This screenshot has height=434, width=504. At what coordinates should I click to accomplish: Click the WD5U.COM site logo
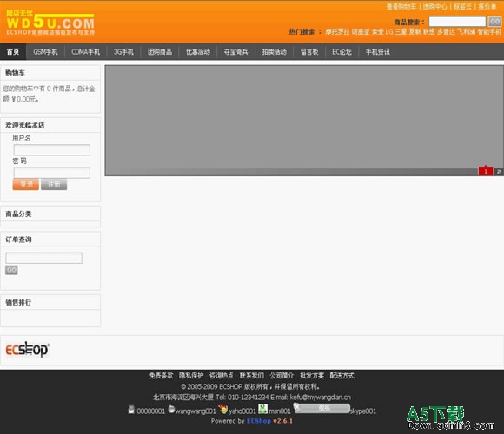(x=50, y=23)
